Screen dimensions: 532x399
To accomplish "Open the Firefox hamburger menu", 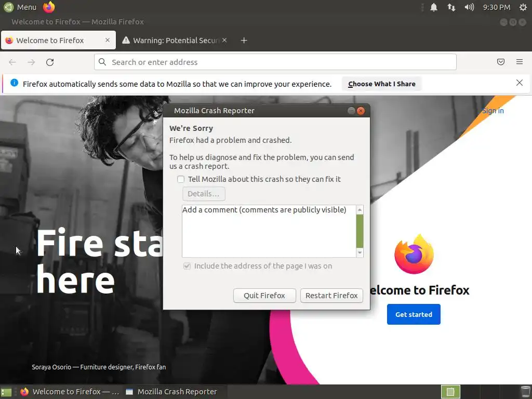I will 520,62.
